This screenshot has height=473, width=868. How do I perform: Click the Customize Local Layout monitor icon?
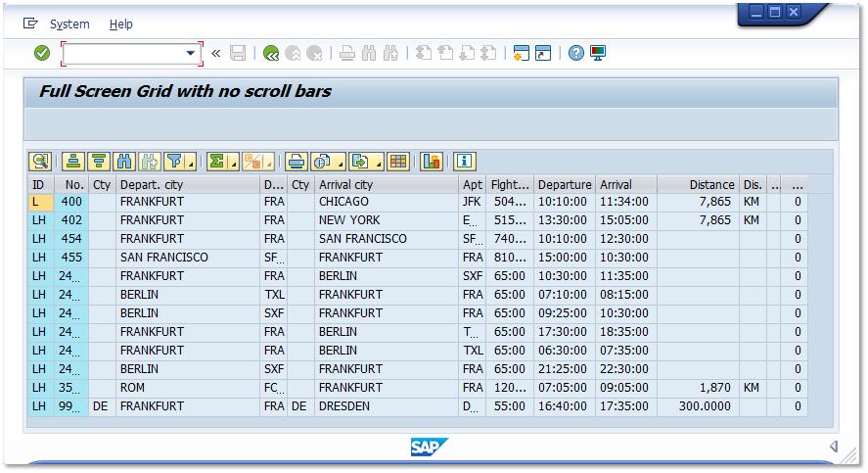click(x=598, y=53)
